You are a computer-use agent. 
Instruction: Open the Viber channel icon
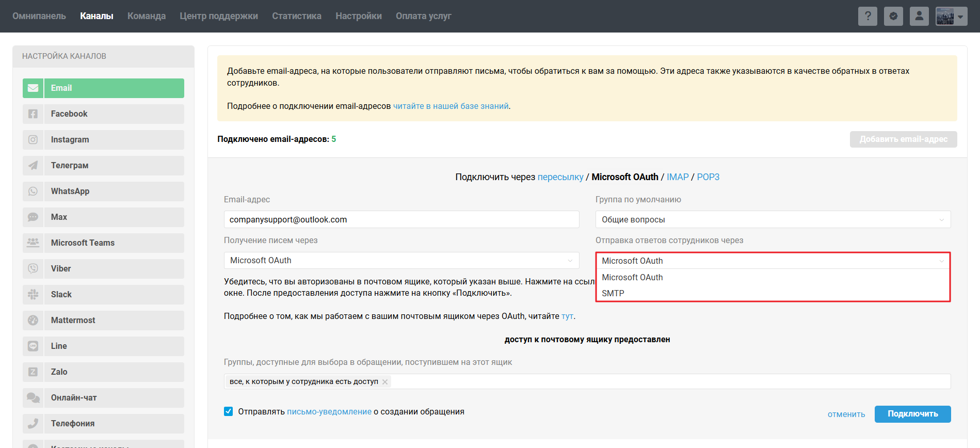point(33,269)
